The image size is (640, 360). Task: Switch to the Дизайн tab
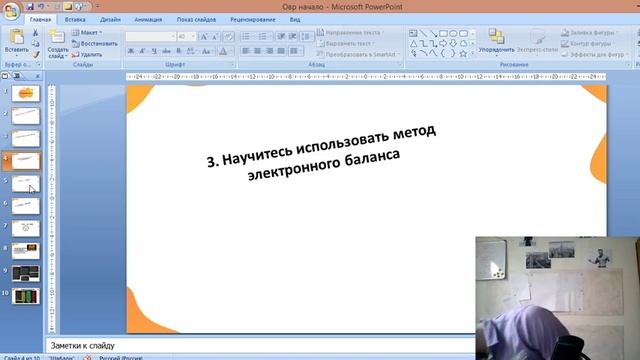(x=110, y=20)
